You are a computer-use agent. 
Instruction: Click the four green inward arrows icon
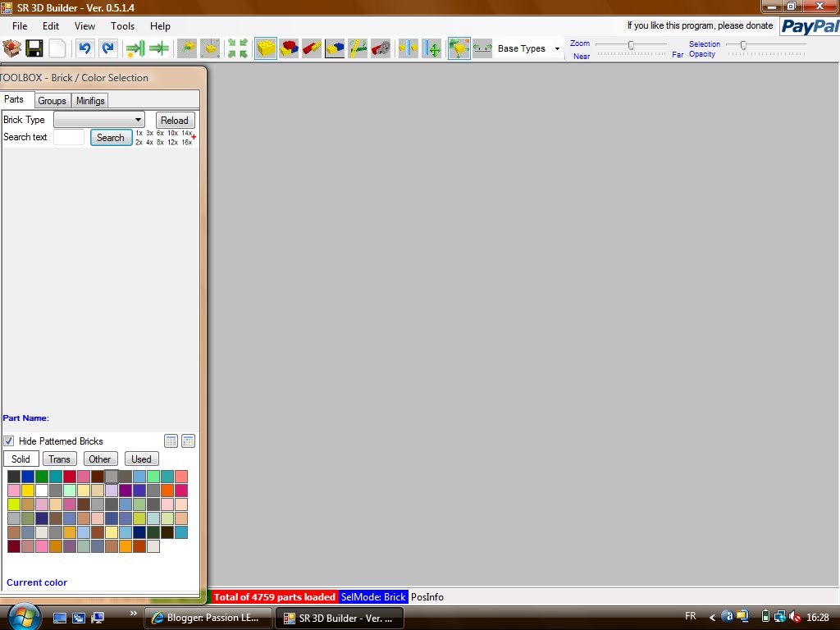point(237,48)
